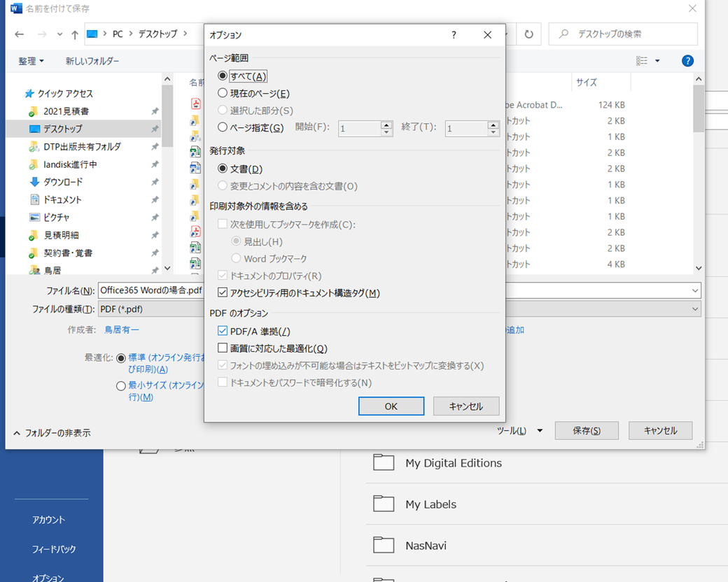Click the question mark help in オプション dialog
Screen dimensions: 728x582
454,35
